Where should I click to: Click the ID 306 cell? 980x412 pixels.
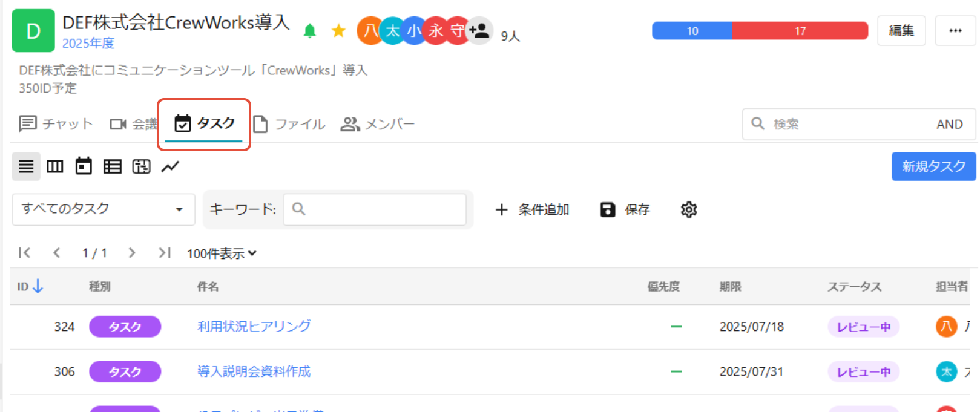pyautogui.click(x=65, y=371)
